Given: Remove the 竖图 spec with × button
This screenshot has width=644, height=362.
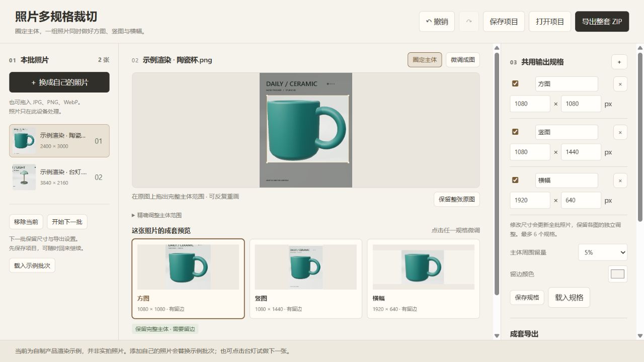Looking at the screenshot, I should (620, 132).
